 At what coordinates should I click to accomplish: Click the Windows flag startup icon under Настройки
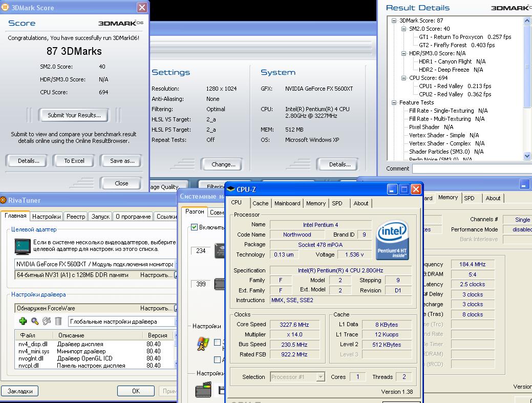point(203,344)
